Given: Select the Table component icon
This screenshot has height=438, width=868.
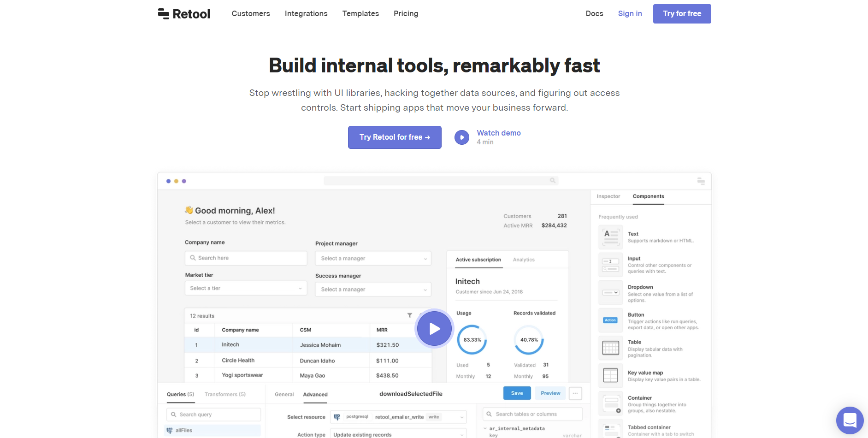Looking at the screenshot, I should [611, 348].
